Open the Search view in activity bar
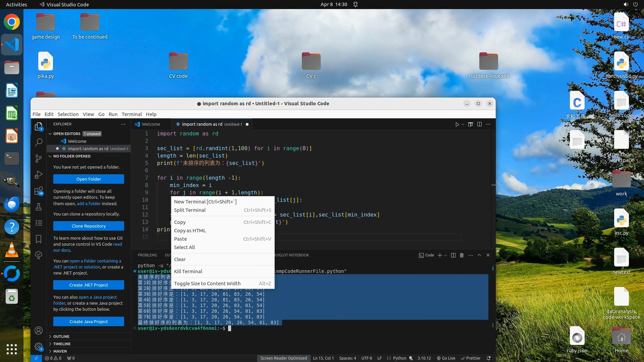Screen dimensions: 644x362 pyautogui.click(x=39, y=142)
